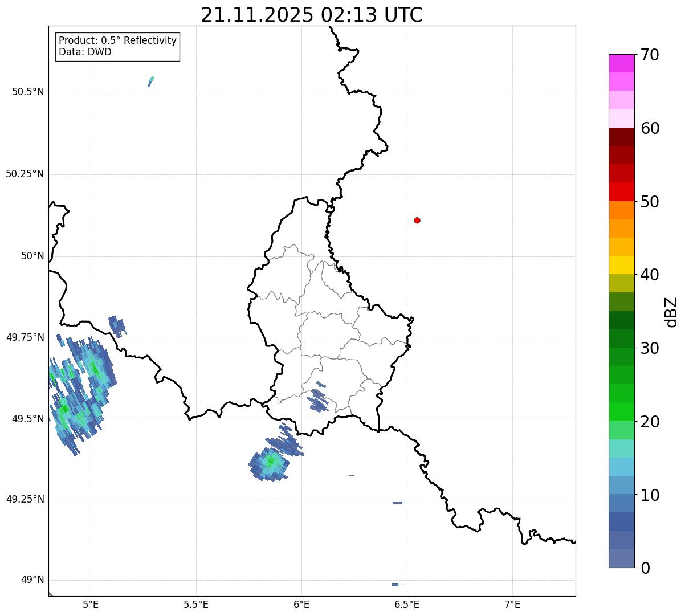Pick the bright yellow colorbar segment just above 40
Viewport: 685px width, 616px height.
pos(621,265)
